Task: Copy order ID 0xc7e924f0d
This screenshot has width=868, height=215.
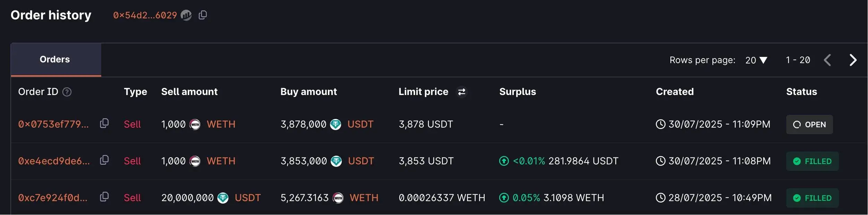Action: tap(105, 197)
